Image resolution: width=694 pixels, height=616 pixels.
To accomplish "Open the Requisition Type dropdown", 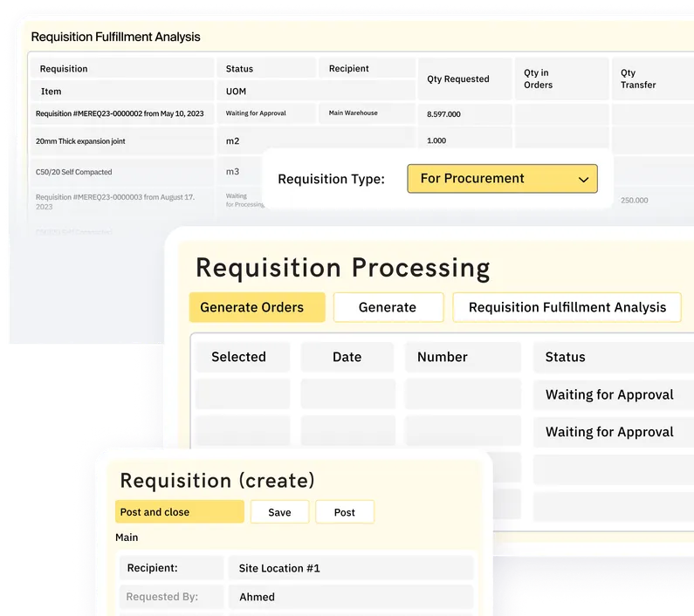I will pyautogui.click(x=502, y=178).
